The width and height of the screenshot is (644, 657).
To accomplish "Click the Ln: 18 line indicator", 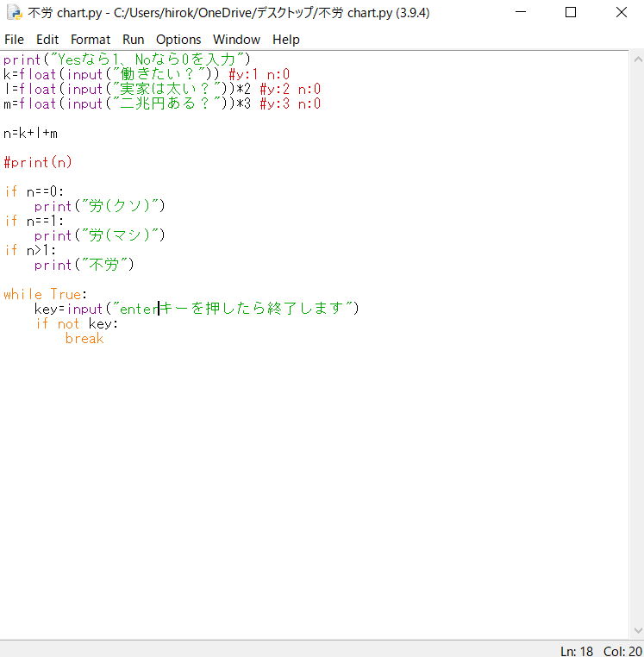I will pyautogui.click(x=578, y=650).
